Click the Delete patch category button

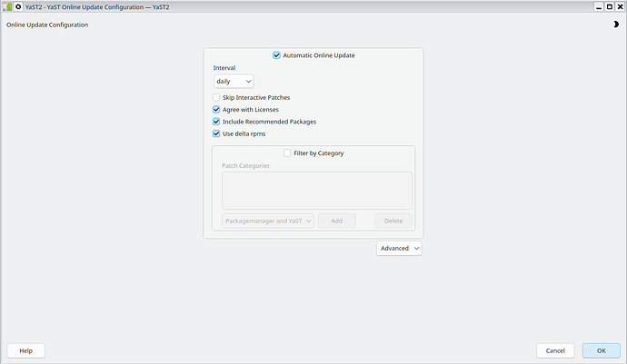393,221
